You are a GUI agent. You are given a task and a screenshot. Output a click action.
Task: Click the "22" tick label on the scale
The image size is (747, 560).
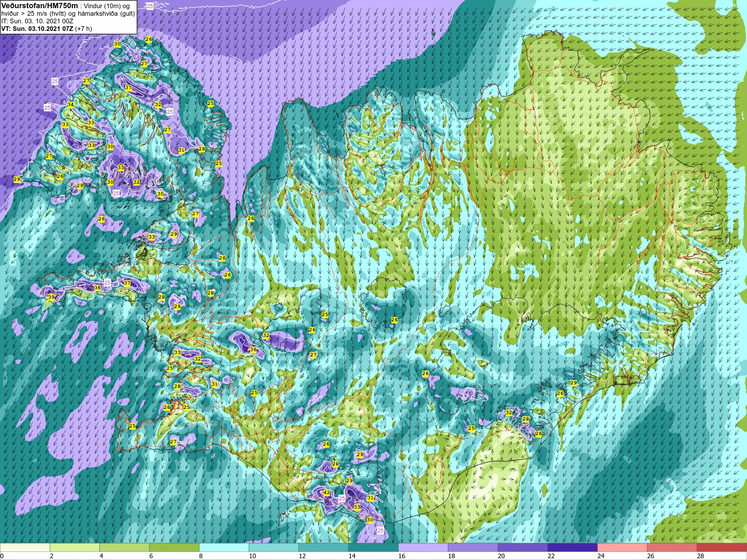551,556
